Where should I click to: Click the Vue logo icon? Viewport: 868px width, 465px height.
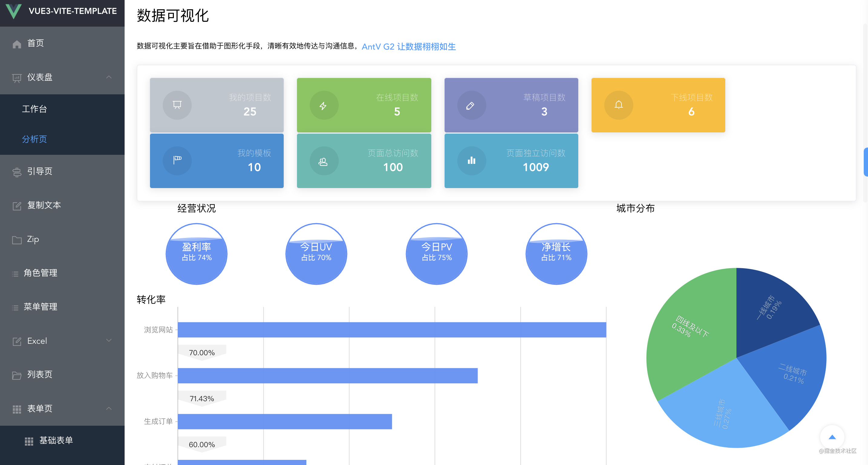click(x=14, y=11)
